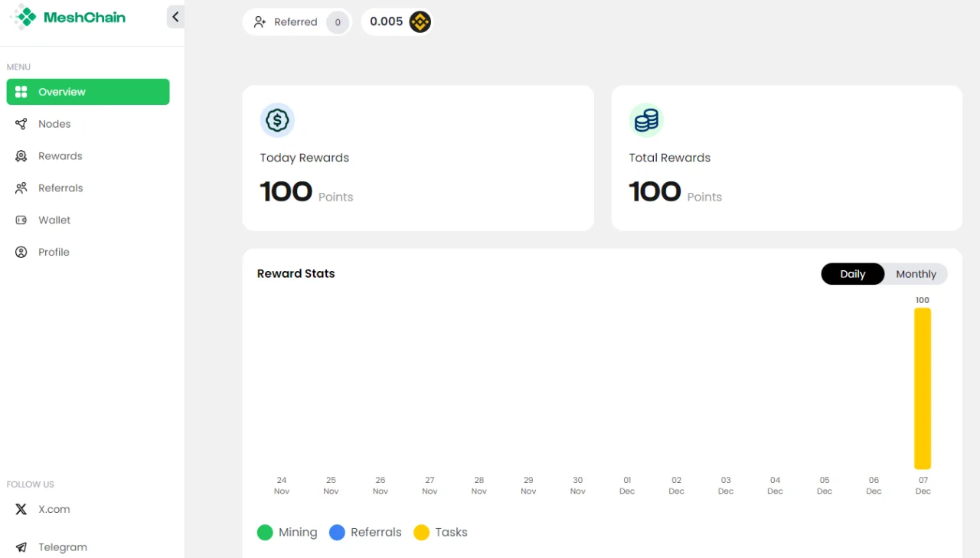Click the 01 Dec axis label
The height and width of the screenshot is (558, 980).
(x=627, y=486)
